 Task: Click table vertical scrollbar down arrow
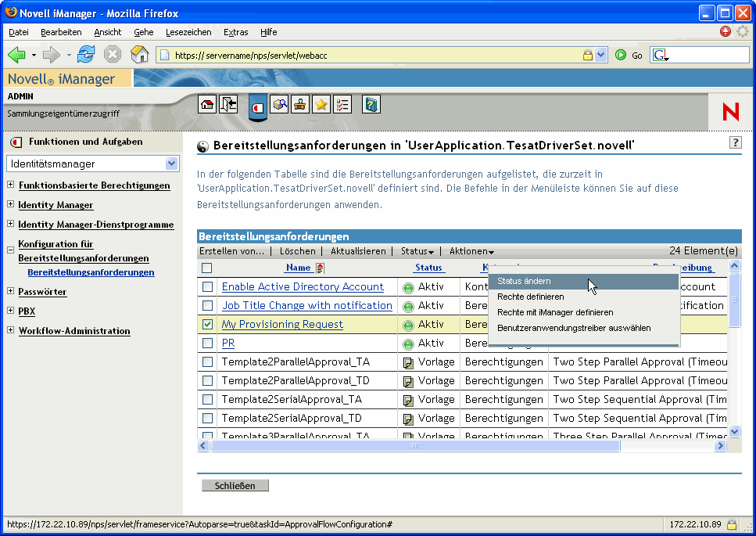[734, 431]
